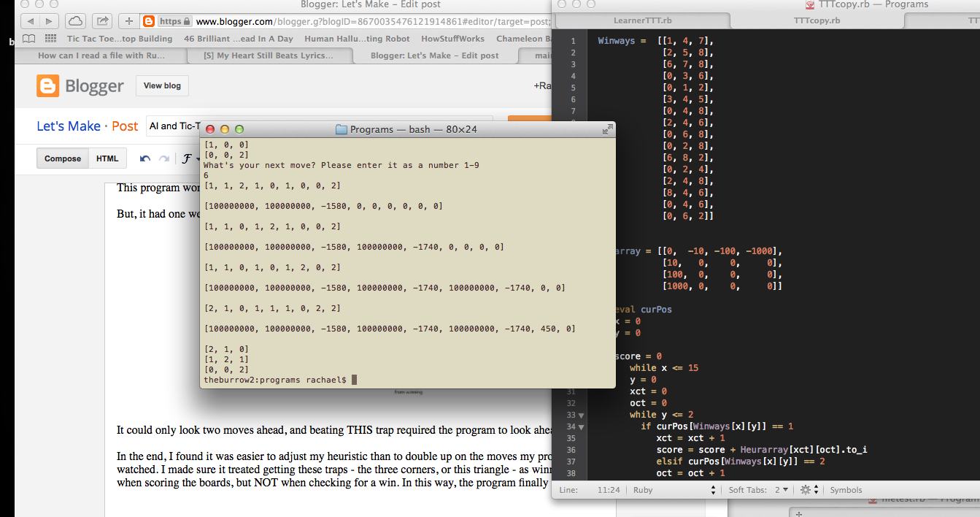Open 'My Heart Still Beats Lyrics' tab
This screenshot has height=517, width=980.
pyautogui.click(x=269, y=55)
